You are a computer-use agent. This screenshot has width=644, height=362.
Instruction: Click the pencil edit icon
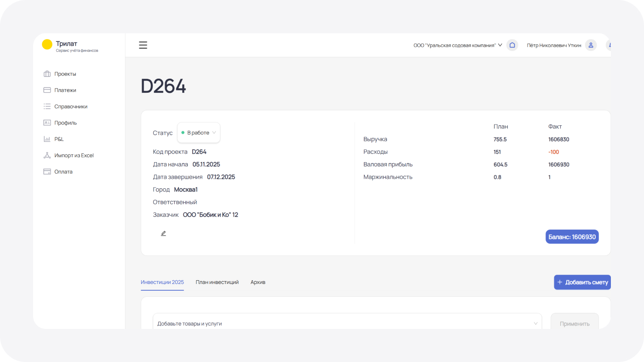pyautogui.click(x=163, y=233)
